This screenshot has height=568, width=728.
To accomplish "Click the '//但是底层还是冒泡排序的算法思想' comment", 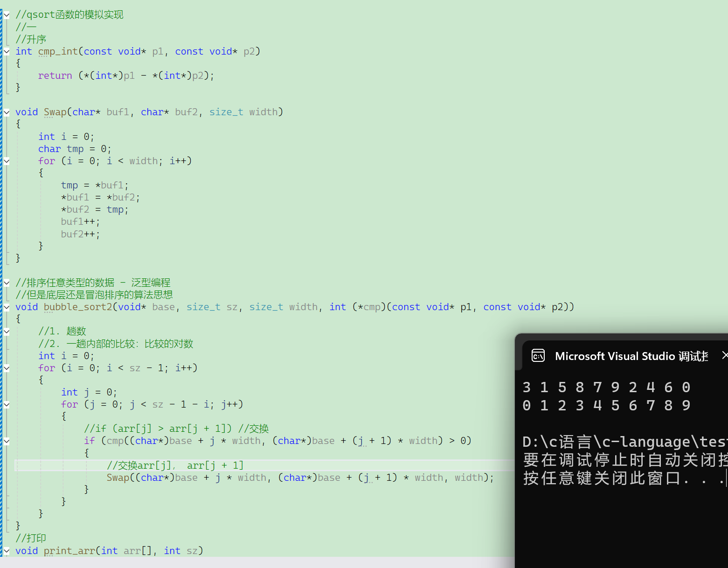I will (x=94, y=295).
